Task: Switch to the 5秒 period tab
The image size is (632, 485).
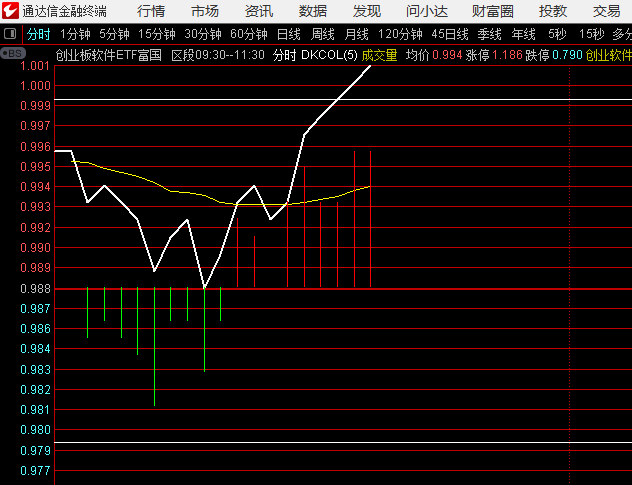Action: pos(557,34)
